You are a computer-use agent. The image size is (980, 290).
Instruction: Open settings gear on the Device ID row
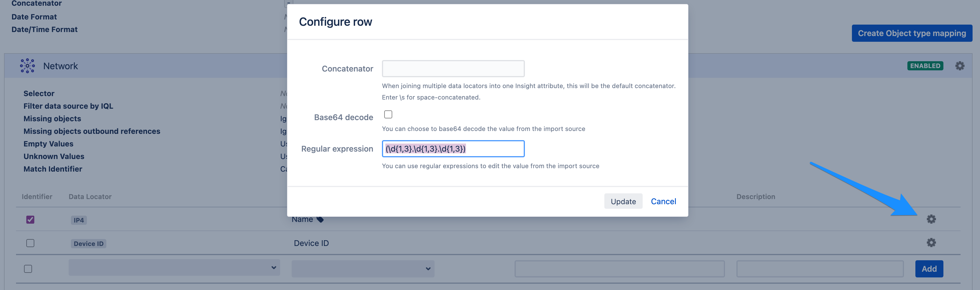coord(931,243)
